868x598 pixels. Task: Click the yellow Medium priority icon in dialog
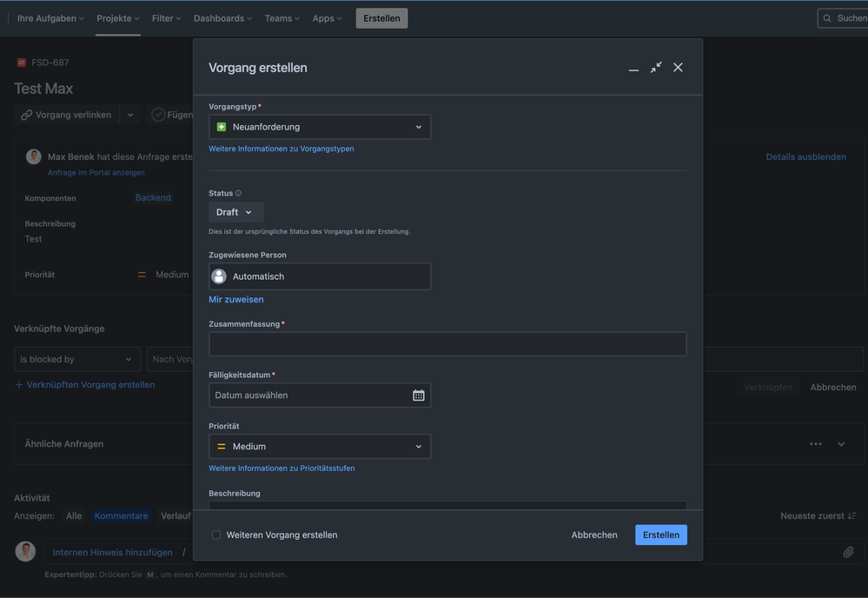coord(222,446)
